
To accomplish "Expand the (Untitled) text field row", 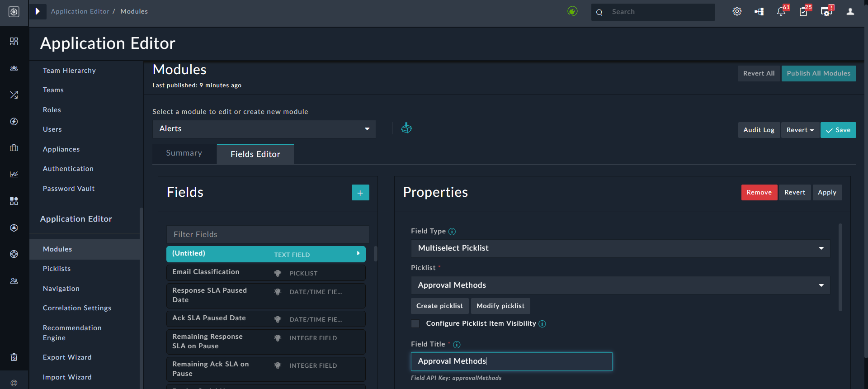I will (266, 254).
